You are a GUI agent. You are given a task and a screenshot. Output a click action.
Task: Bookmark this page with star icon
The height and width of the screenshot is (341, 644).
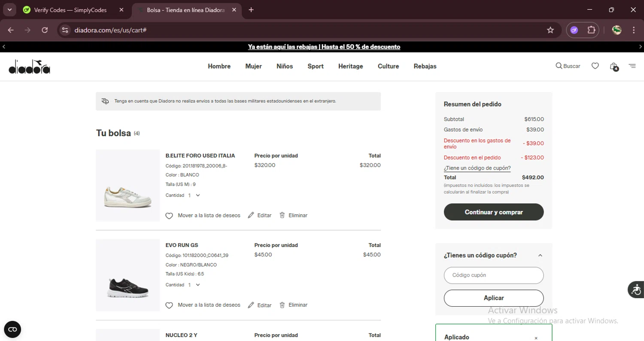[550, 30]
